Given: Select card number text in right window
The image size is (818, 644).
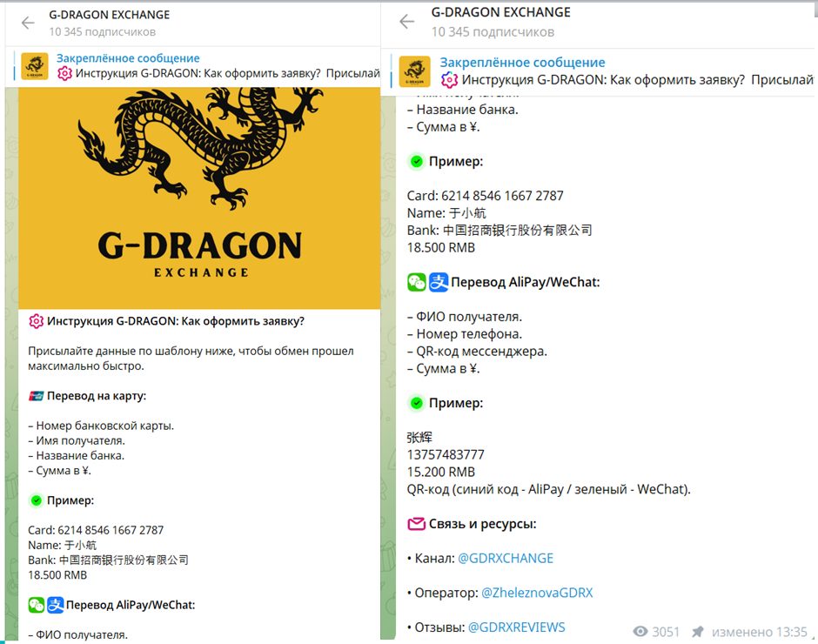Looking at the screenshot, I should 502,196.
